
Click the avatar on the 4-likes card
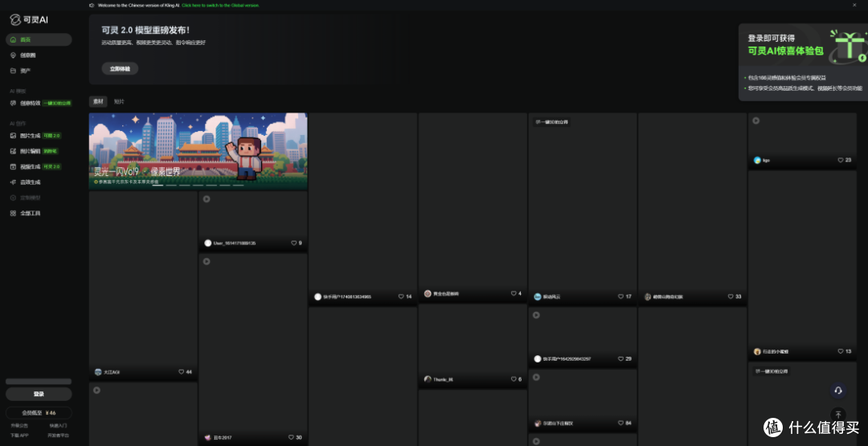(x=428, y=293)
